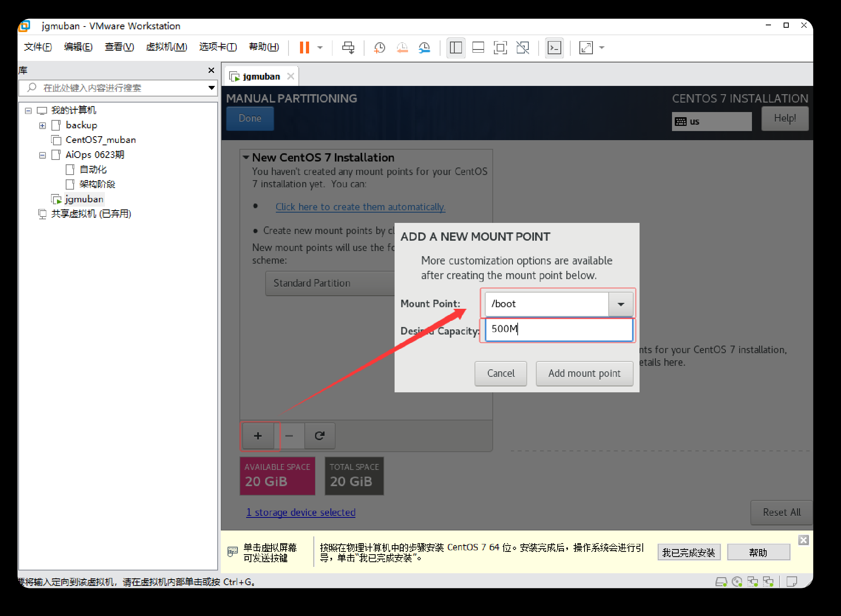Click the message log status bar icon
The height and width of the screenshot is (616, 841).
point(792,582)
